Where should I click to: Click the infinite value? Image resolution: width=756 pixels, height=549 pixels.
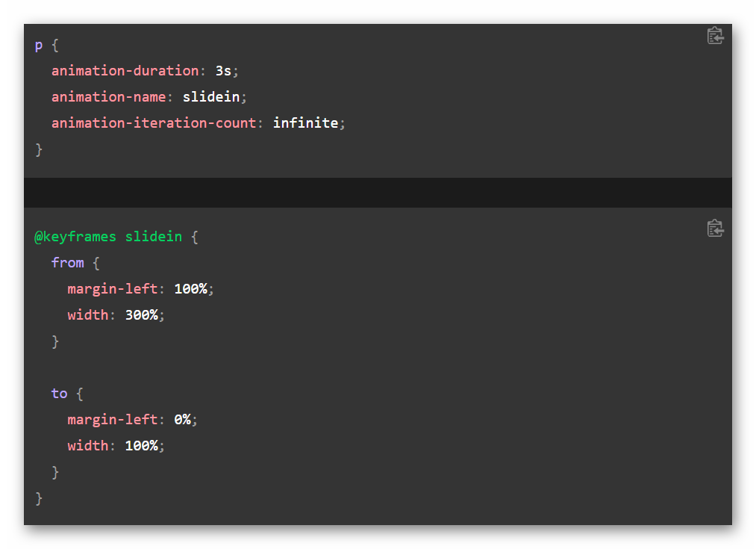click(x=306, y=123)
